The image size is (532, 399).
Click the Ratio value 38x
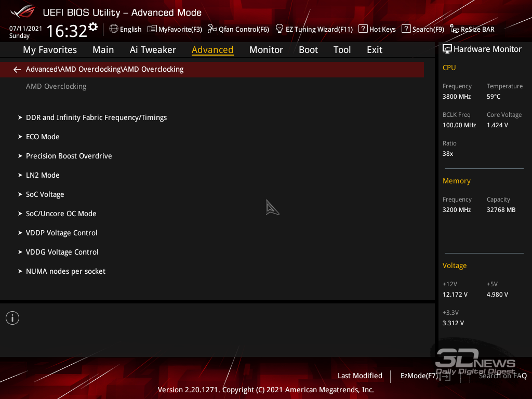(x=447, y=153)
